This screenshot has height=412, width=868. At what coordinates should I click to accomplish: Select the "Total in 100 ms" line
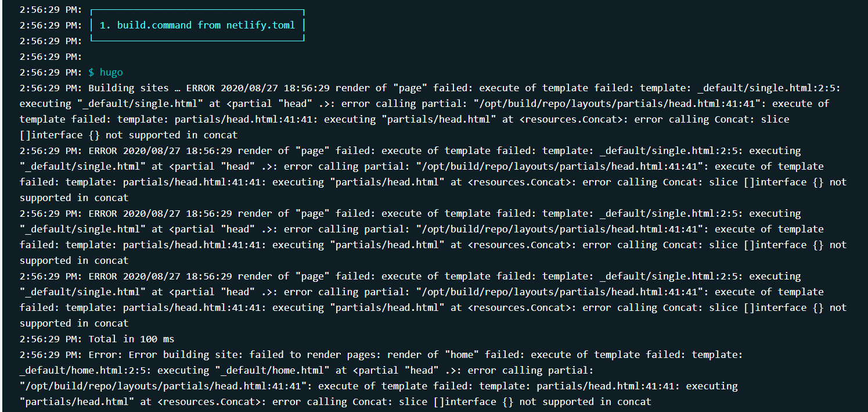click(131, 339)
